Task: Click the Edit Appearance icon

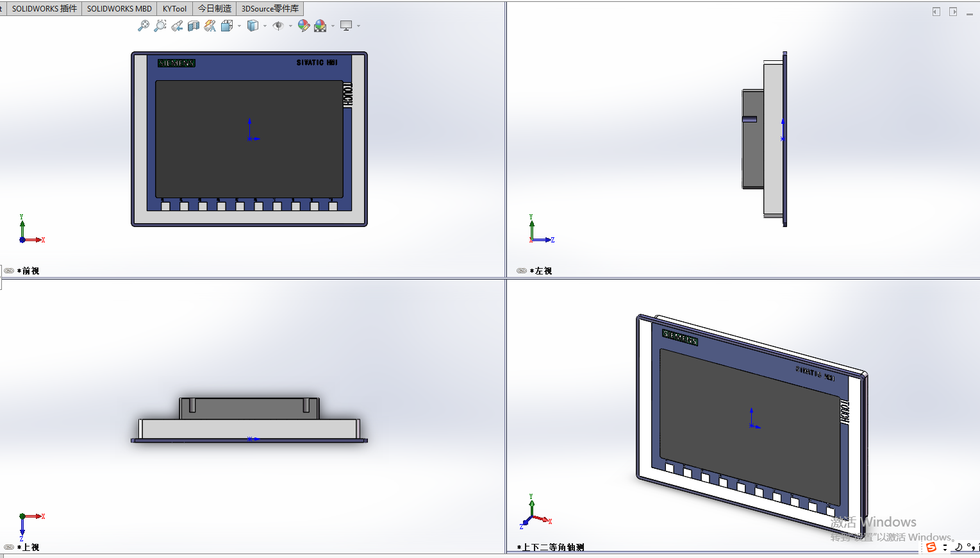Action: coord(304,26)
